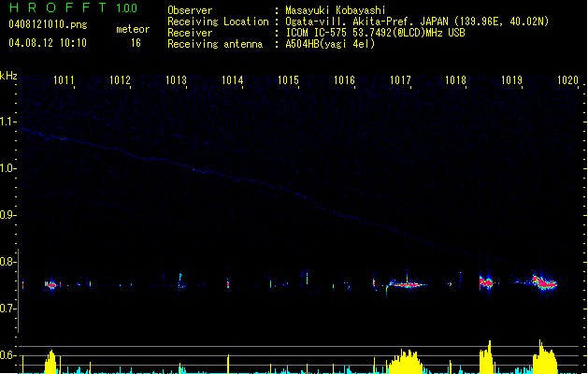Select filename 0408121010.png
This screenshot has height=374, width=588.
(x=48, y=24)
